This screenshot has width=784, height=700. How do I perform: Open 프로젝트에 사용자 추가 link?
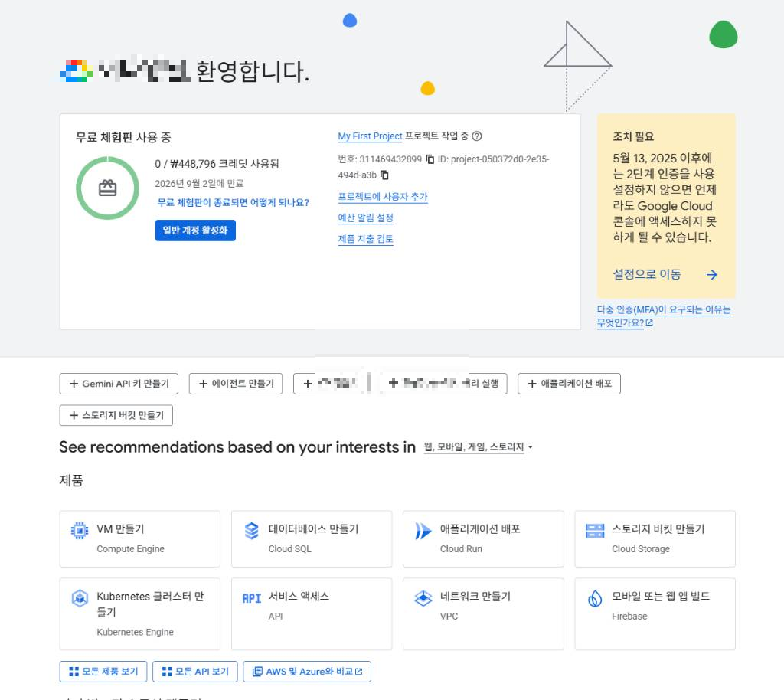pyautogui.click(x=383, y=197)
